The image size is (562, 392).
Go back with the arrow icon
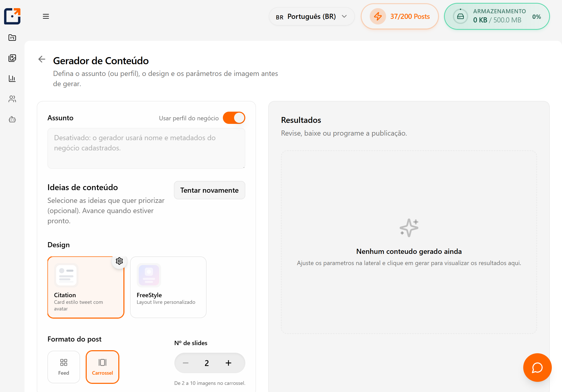click(42, 59)
